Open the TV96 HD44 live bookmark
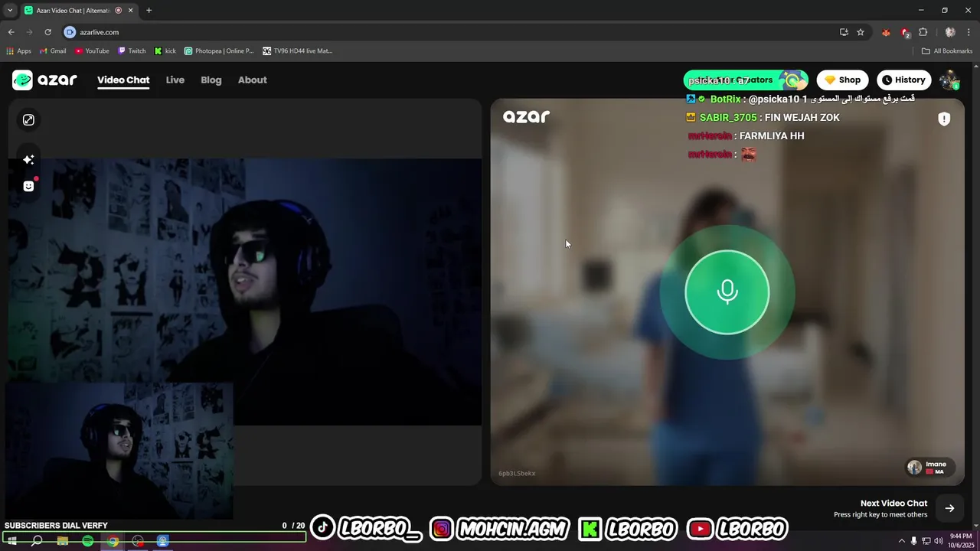The height and width of the screenshot is (551, 980). [298, 51]
